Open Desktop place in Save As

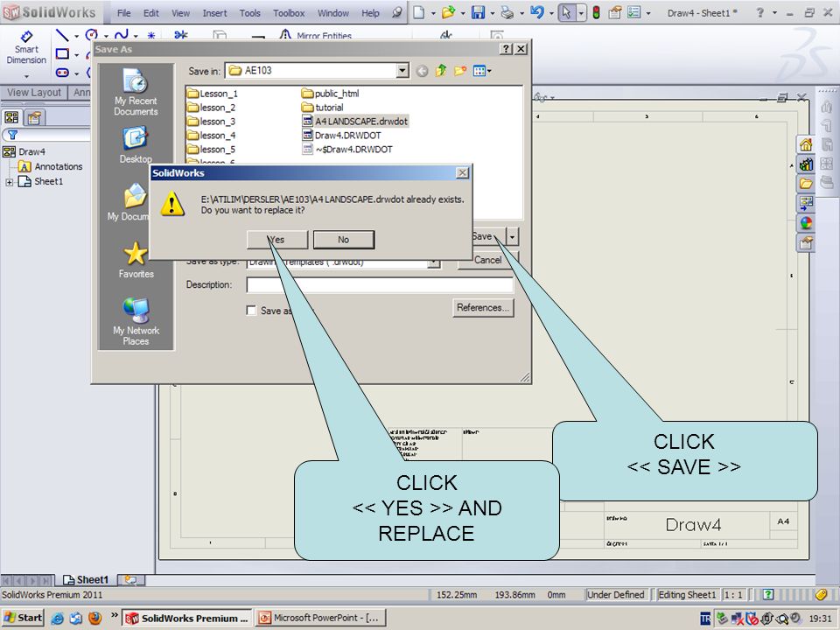[x=136, y=145]
